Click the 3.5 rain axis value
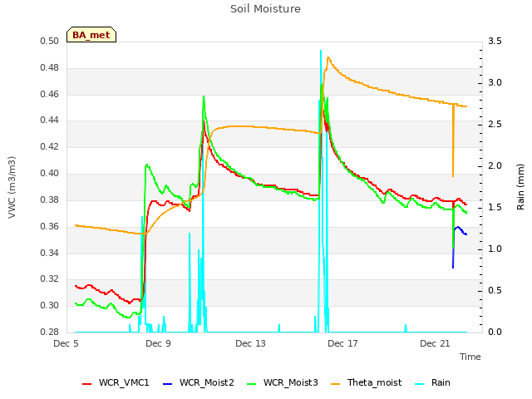Viewport: 532px width, 399px height. [x=495, y=42]
